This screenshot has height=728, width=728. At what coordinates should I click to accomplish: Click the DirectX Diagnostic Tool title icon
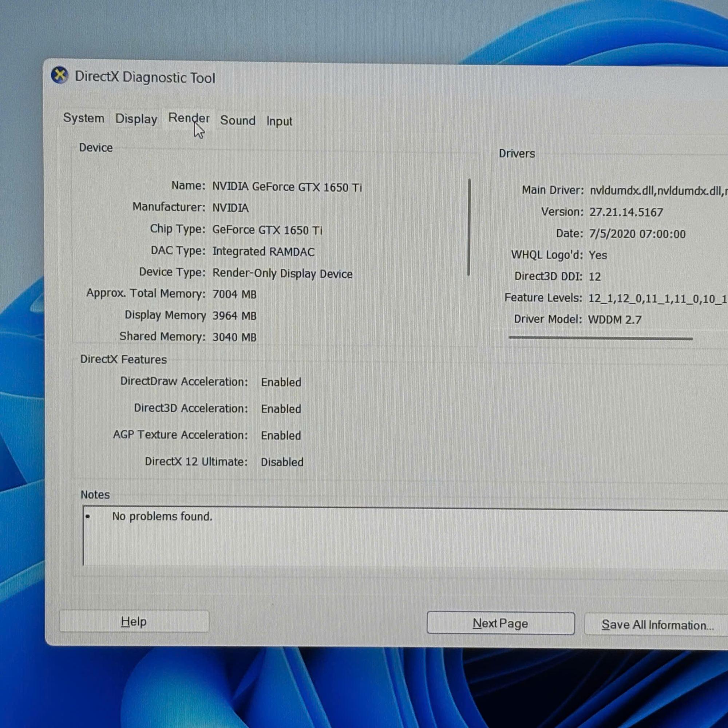[x=60, y=75]
